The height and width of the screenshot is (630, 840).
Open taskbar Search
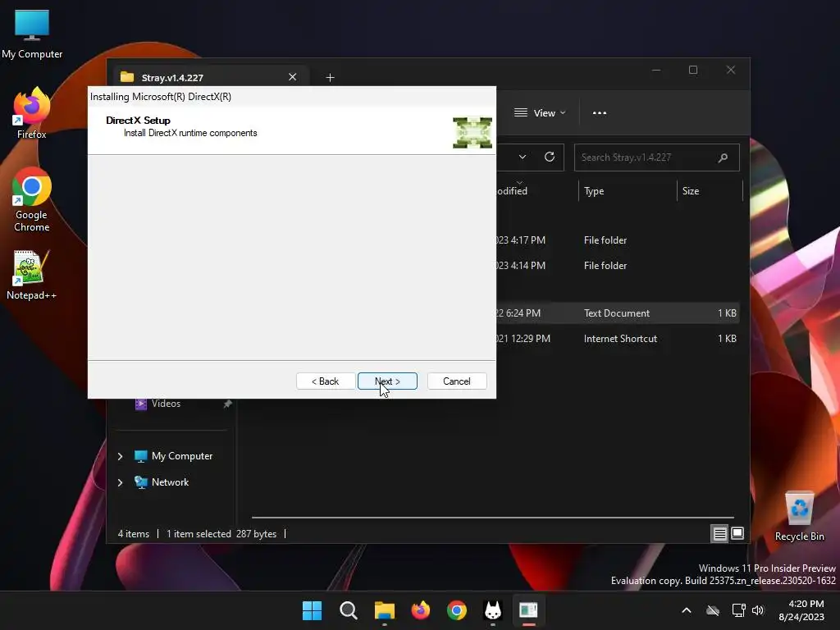pos(348,610)
